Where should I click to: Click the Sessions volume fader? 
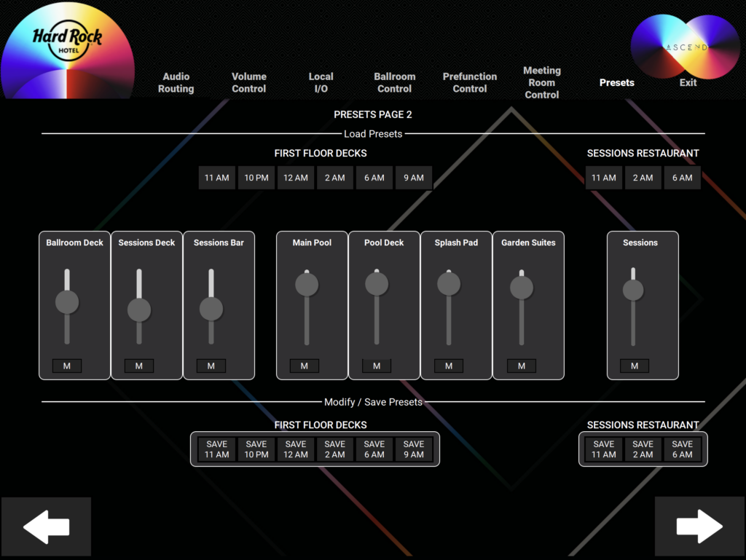[632, 291]
